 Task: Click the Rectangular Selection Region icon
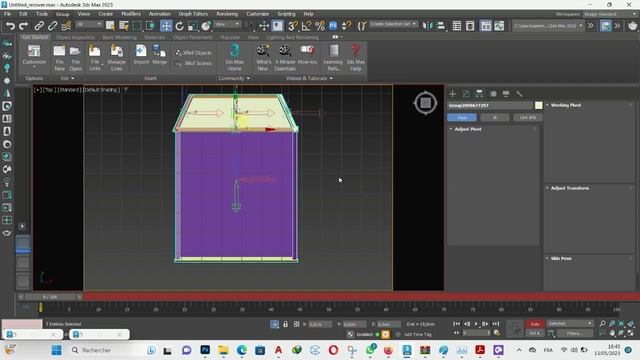click(137, 26)
